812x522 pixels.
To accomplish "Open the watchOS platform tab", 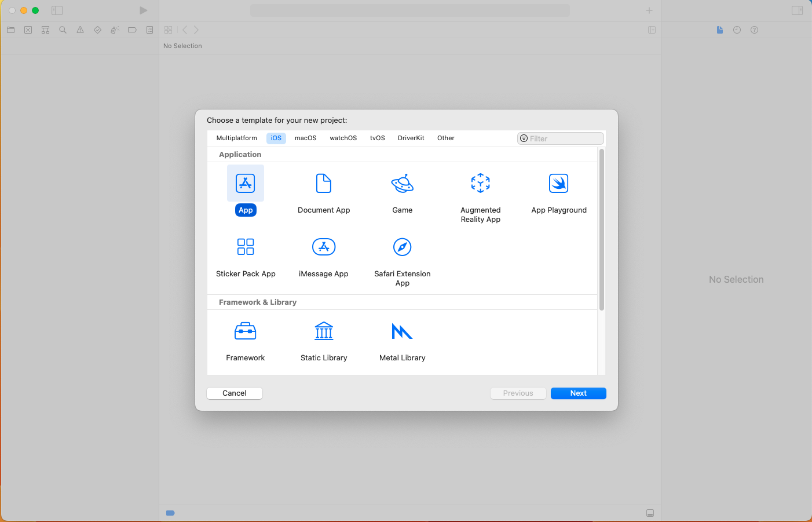I will tap(343, 138).
